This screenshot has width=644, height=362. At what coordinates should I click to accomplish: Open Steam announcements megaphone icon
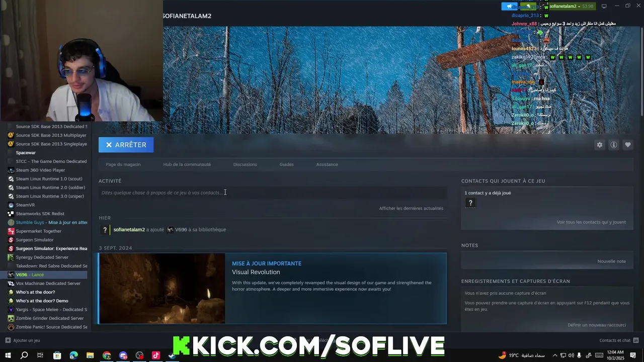point(509,6)
